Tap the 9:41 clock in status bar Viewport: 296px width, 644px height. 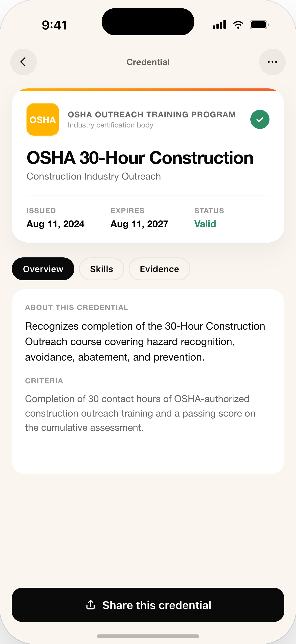[54, 25]
